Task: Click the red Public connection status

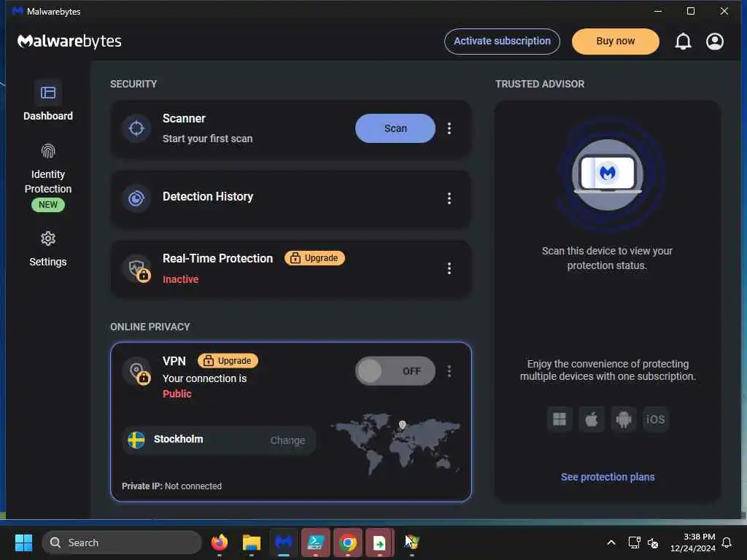Action: click(x=177, y=394)
